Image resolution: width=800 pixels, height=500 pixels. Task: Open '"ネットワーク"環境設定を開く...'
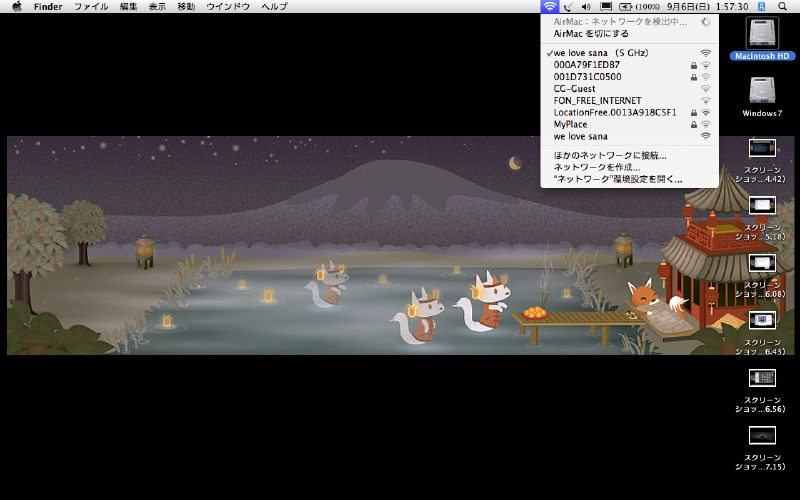pyautogui.click(x=630, y=179)
